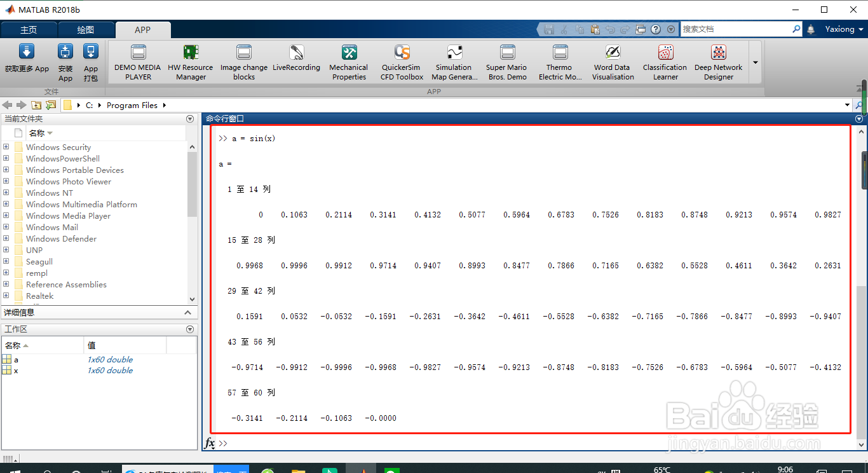The width and height of the screenshot is (868, 473).
Task: Open 工作区 panel actions menu
Action: click(x=189, y=329)
